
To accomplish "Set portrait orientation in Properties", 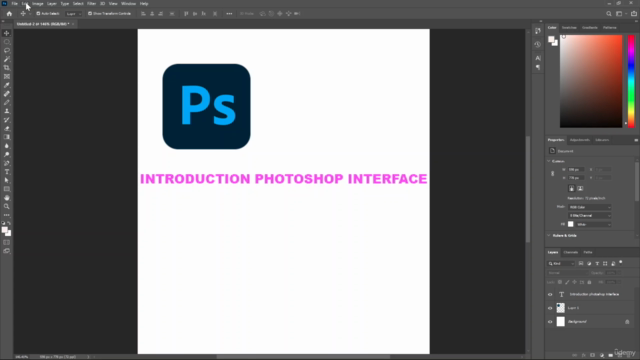I will coord(571,188).
